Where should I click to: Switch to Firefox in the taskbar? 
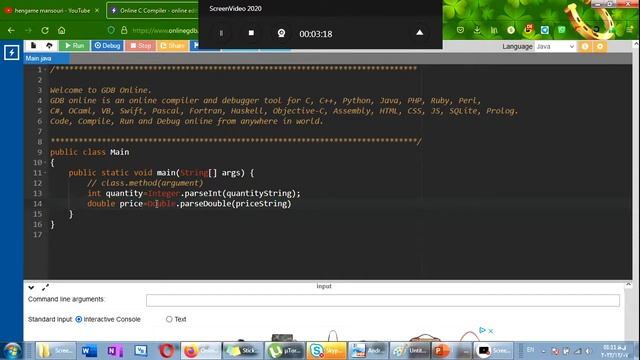pos(201,351)
